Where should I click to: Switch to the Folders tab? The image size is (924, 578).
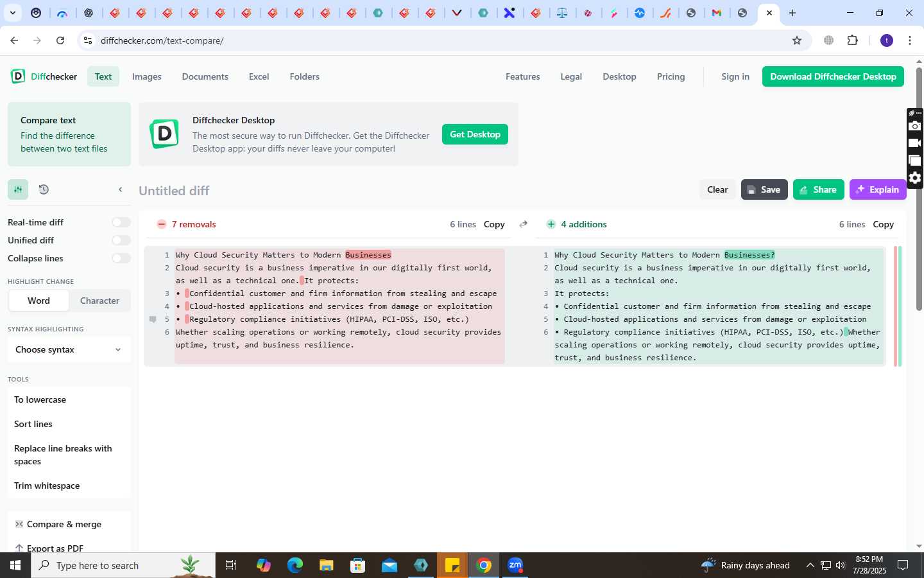tap(304, 76)
